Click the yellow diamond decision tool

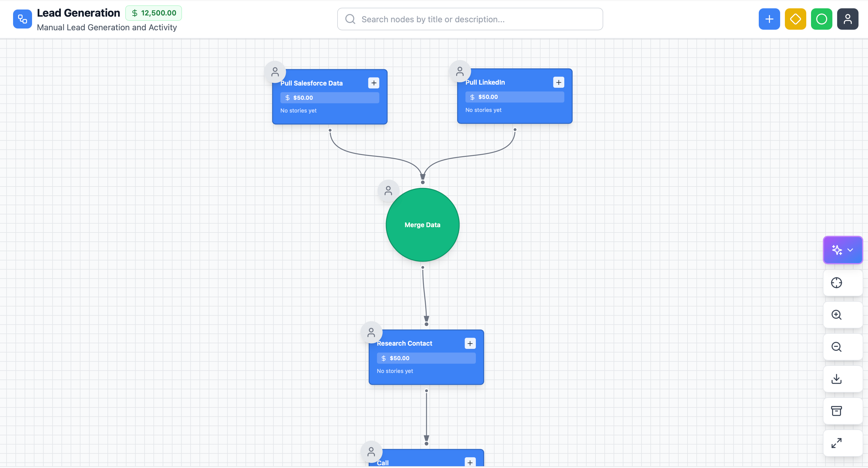click(795, 19)
